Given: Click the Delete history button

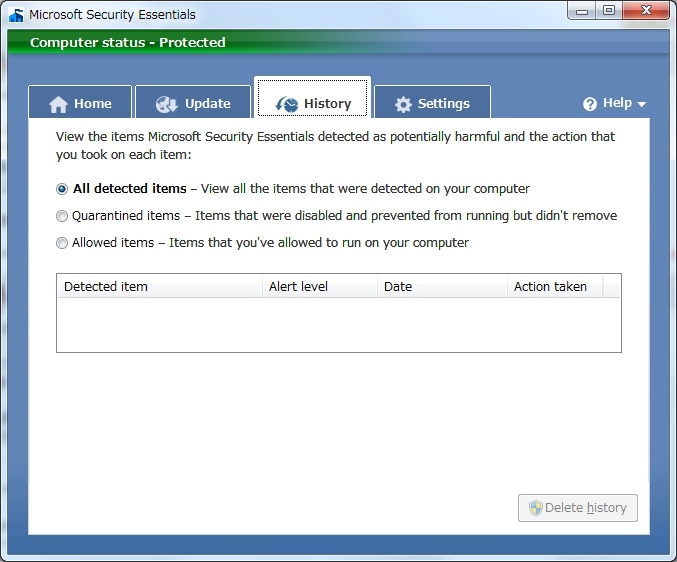Looking at the screenshot, I should (x=578, y=508).
